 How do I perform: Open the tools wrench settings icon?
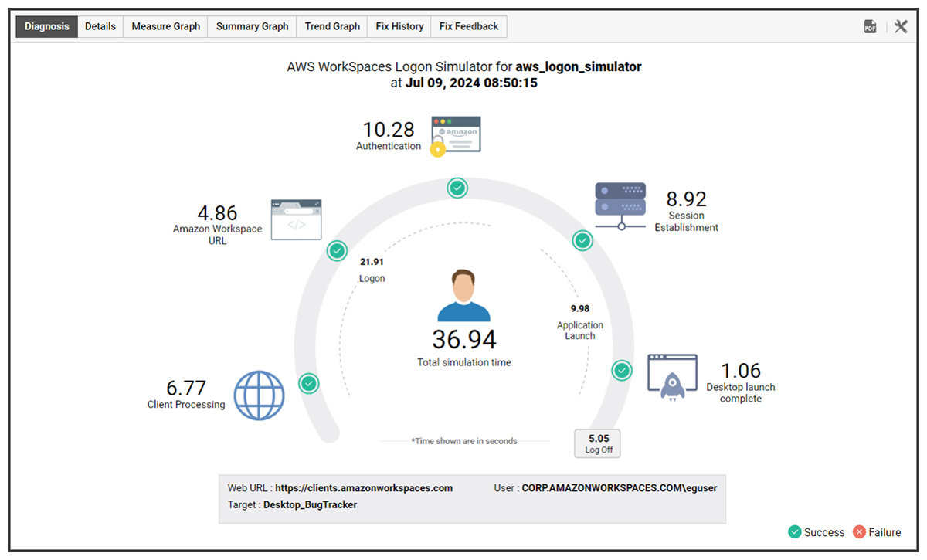(x=901, y=27)
